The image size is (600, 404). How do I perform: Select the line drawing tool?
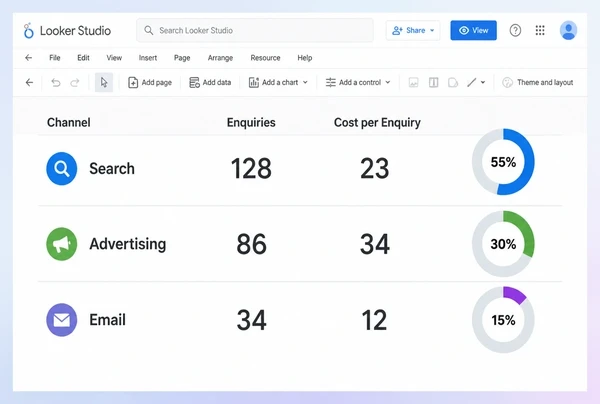tap(472, 82)
